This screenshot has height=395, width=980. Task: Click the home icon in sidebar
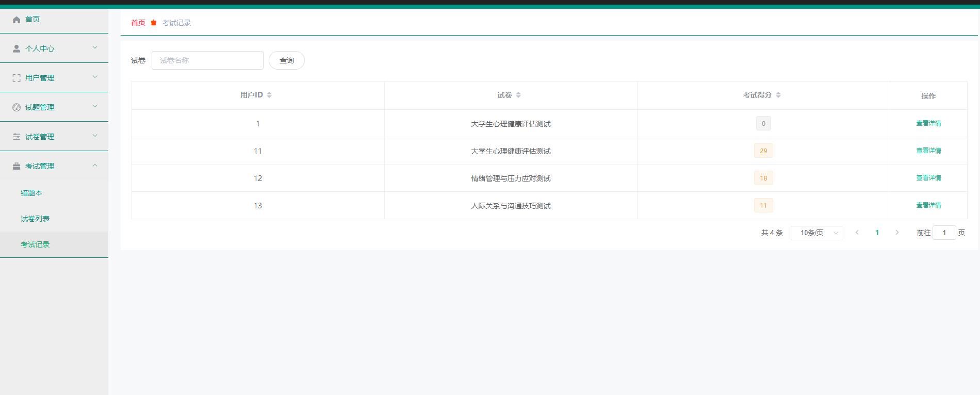point(17,20)
